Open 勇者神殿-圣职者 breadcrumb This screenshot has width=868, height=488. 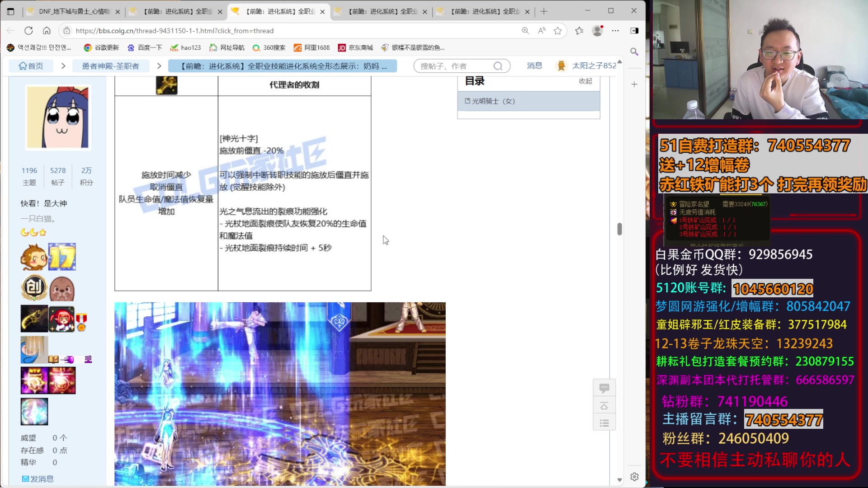coord(110,66)
